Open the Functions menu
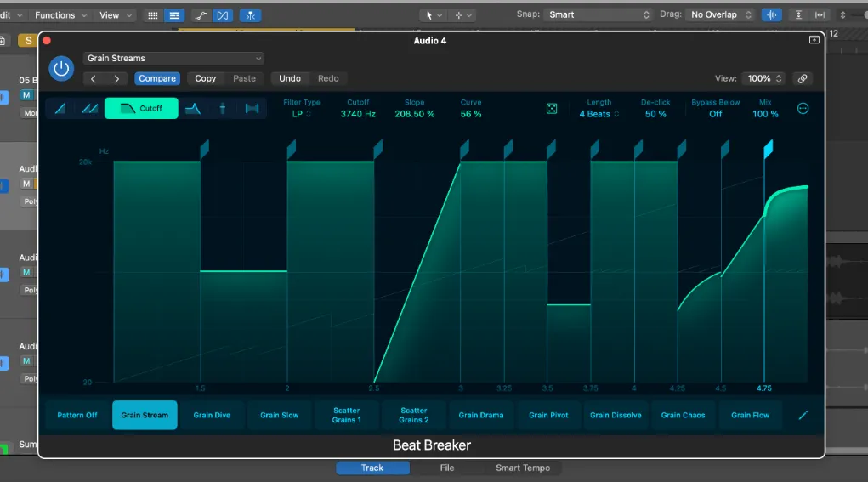Image resolution: width=868 pixels, height=482 pixels. coord(60,15)
